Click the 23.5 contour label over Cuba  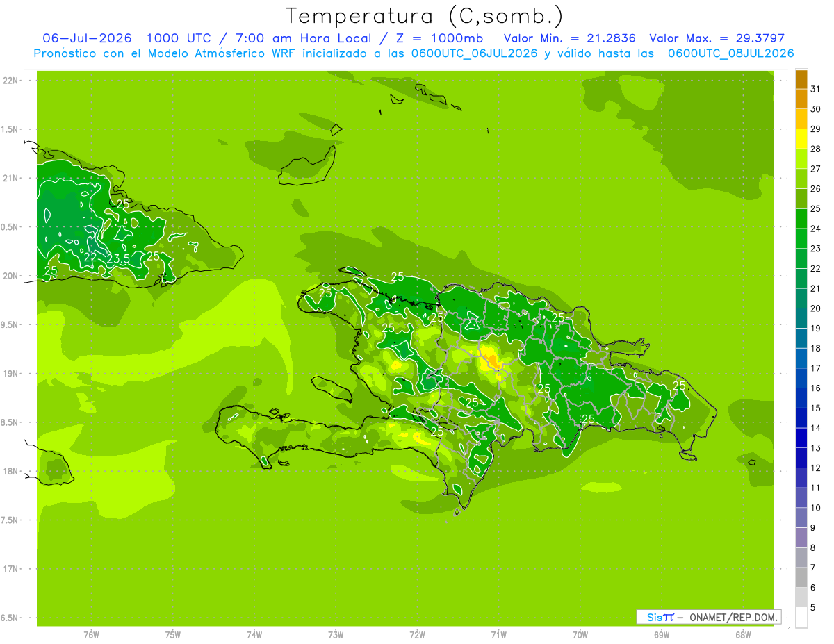pyautogui.click(x=118, y=259)
